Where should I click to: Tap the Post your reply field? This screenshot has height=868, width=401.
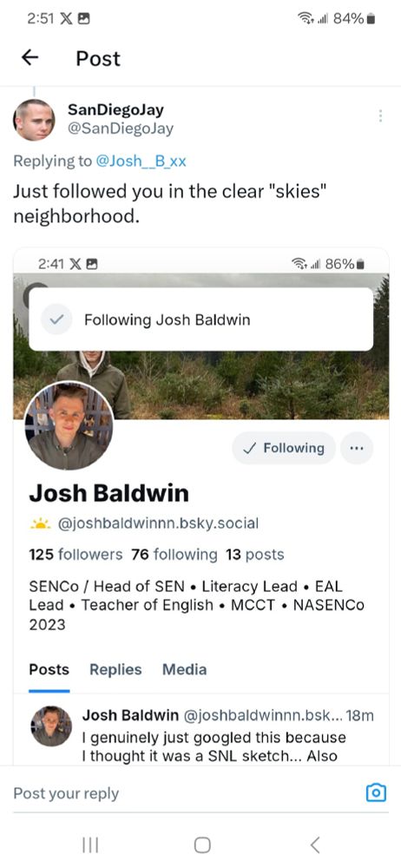(183, 792)
